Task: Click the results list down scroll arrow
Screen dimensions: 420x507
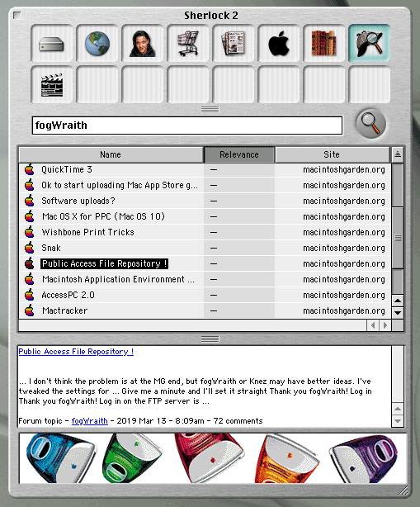Action: click(398, 313)
